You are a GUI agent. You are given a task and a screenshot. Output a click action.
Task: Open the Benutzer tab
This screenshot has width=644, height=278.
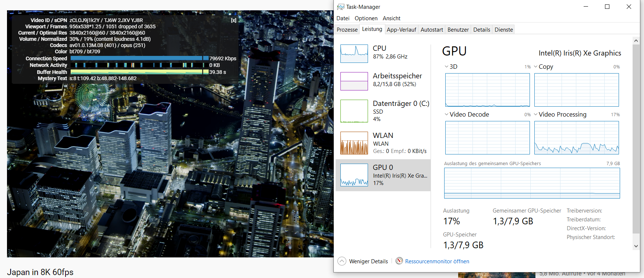tap(458, 30)
